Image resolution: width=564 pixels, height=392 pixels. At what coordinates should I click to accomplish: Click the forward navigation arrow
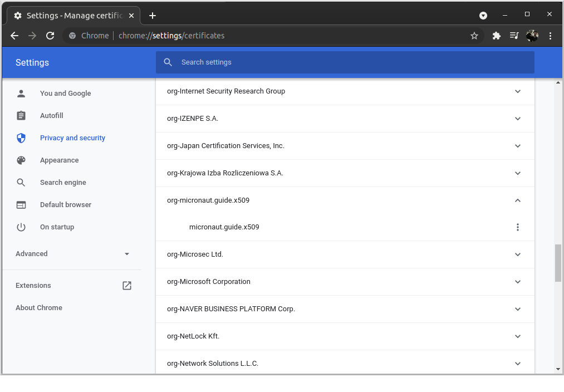point(32,36)
